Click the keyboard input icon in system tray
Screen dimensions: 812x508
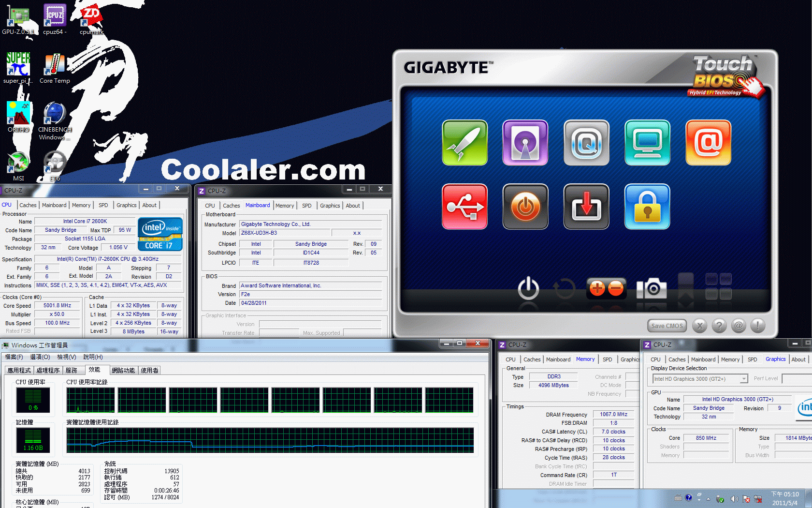678,498
